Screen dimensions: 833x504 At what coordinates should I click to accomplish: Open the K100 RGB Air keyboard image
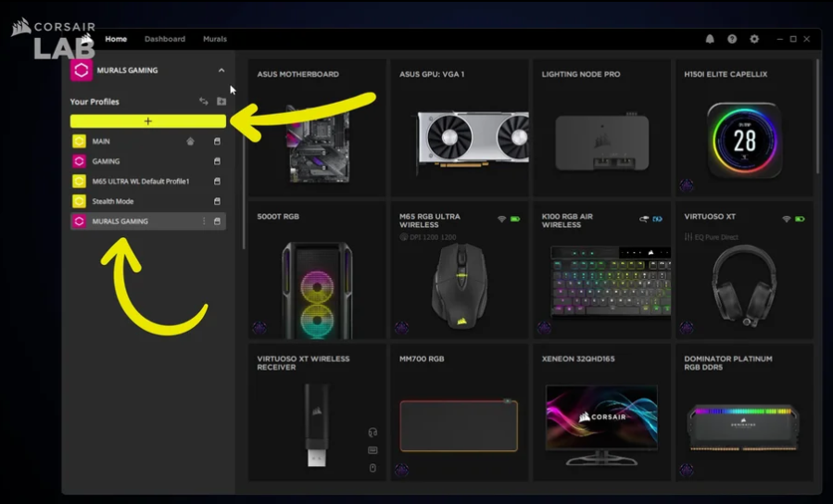(611, 281)
